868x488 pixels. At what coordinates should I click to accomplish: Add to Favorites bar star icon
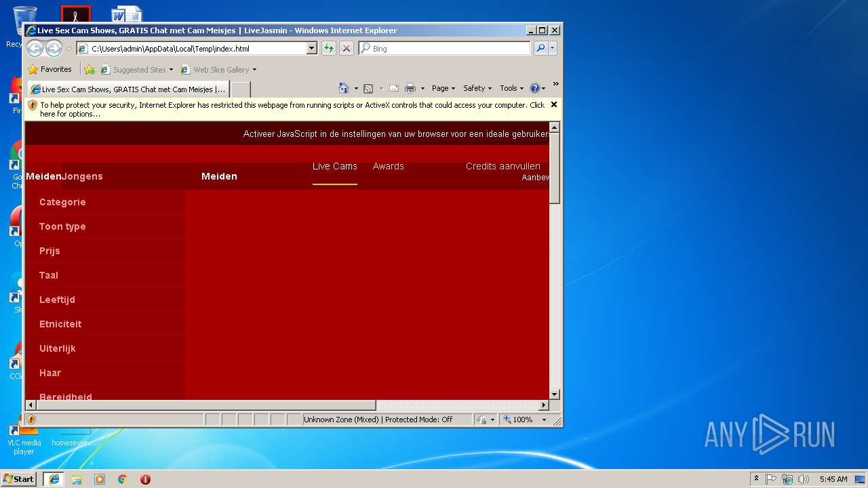(x=90, y=69)
